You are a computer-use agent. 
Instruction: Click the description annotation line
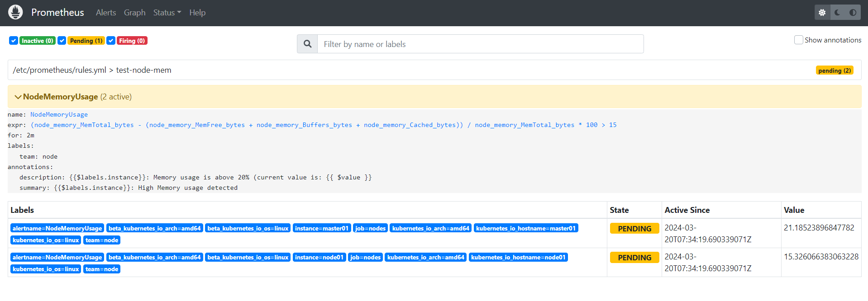pos(196,178)
